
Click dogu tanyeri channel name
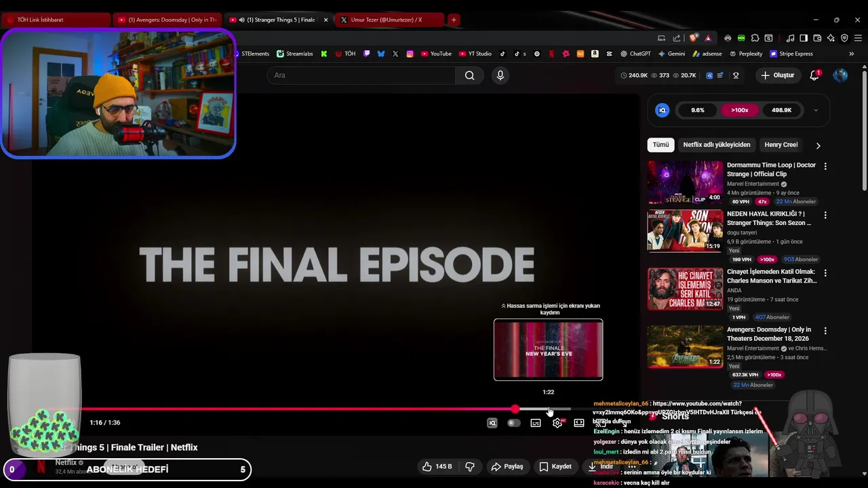tap(742, 232)
